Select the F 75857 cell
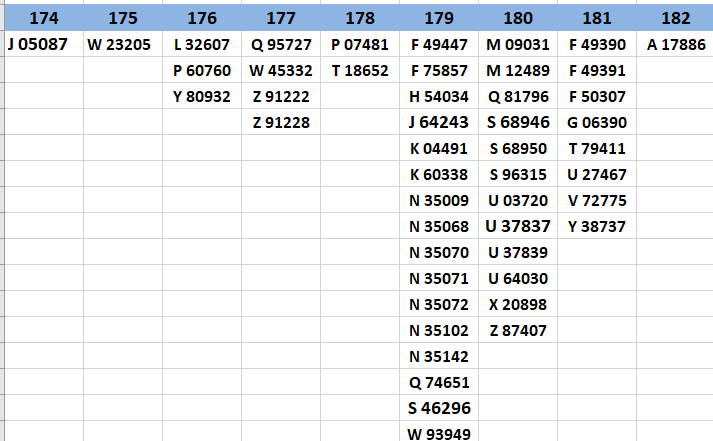 [x=439, y=70]
